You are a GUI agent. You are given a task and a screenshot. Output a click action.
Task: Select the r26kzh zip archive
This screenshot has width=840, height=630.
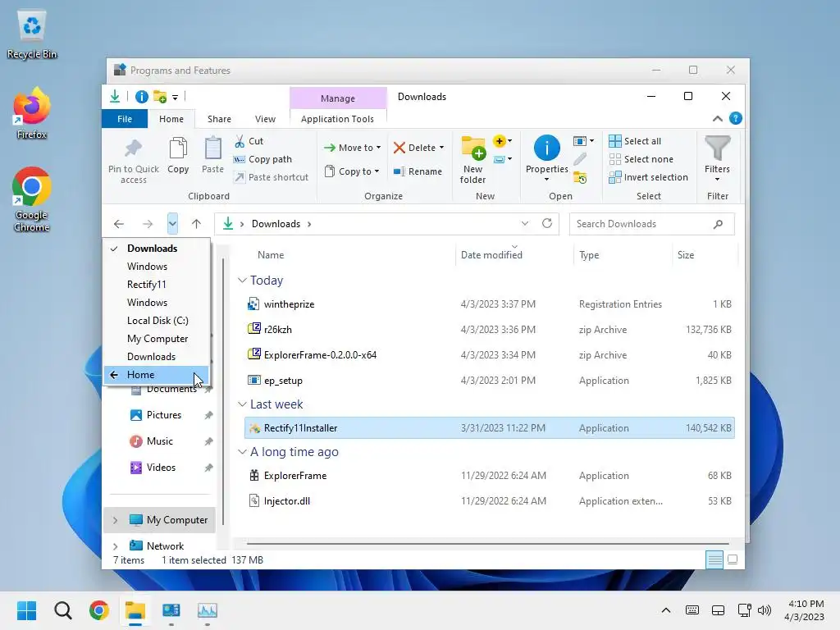(489, 330)
